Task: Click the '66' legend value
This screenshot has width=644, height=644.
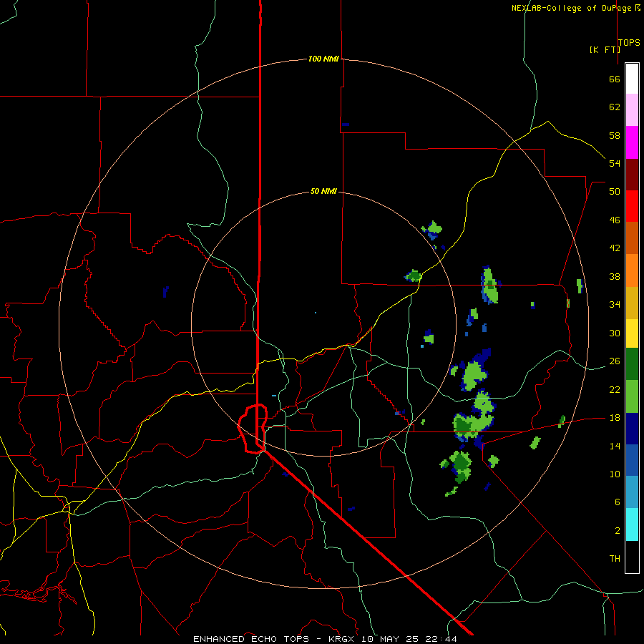Action: [615, 79]
